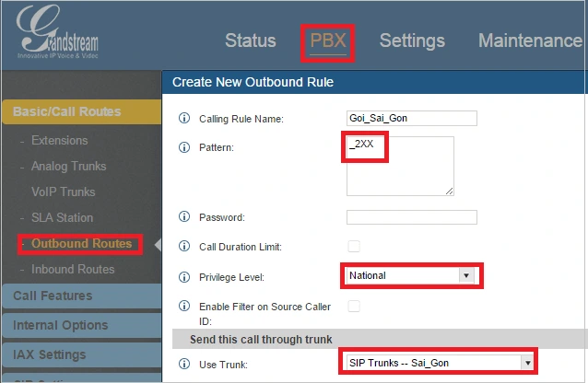Open the Settings tab
Viewport: 588px width, 383px height.
[412, 41]
